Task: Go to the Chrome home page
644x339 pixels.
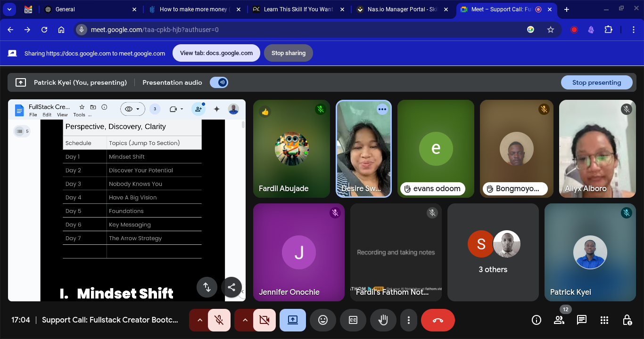Action: click(61, 30)
